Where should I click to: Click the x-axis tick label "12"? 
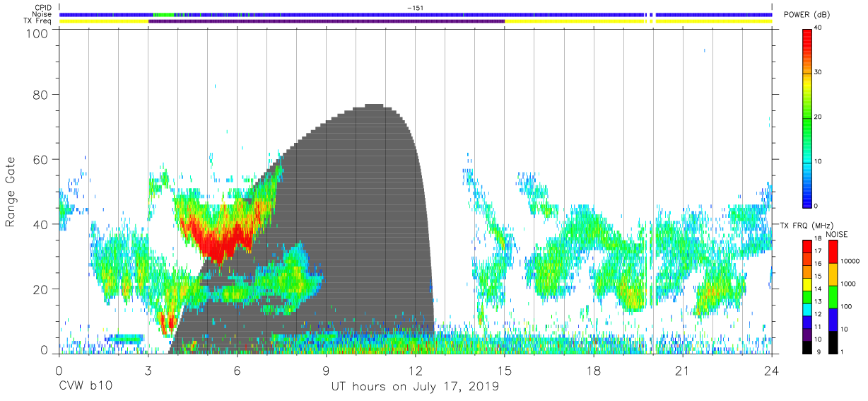click(415, 370)
